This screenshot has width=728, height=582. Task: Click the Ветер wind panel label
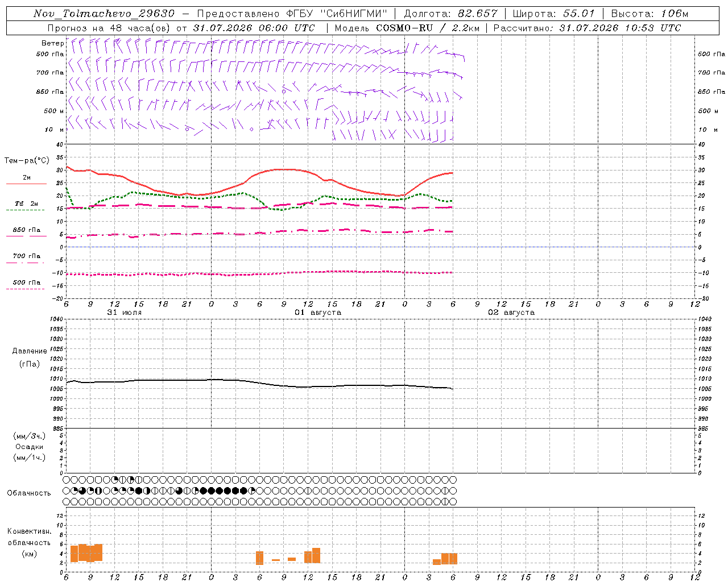point(53,43)
